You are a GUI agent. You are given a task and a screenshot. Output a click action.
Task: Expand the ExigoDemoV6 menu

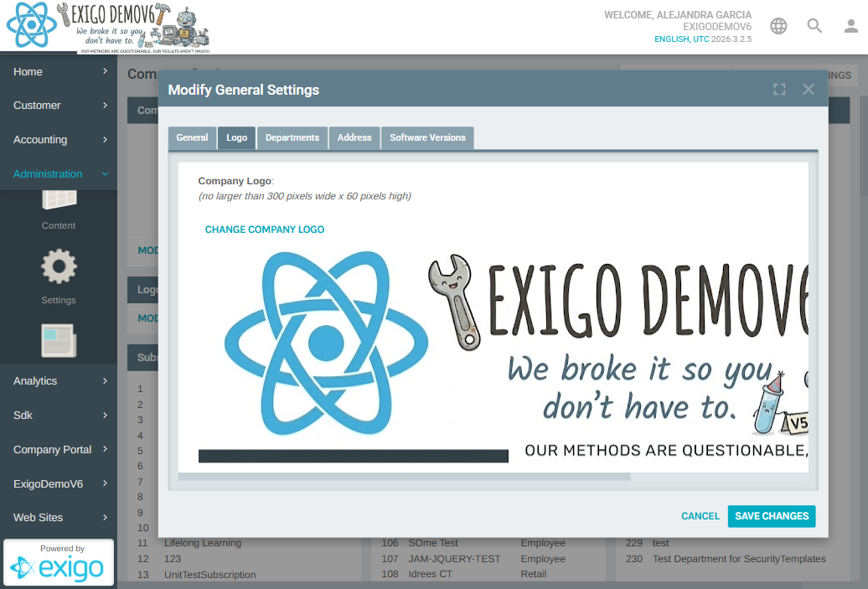tap(59, 483)
